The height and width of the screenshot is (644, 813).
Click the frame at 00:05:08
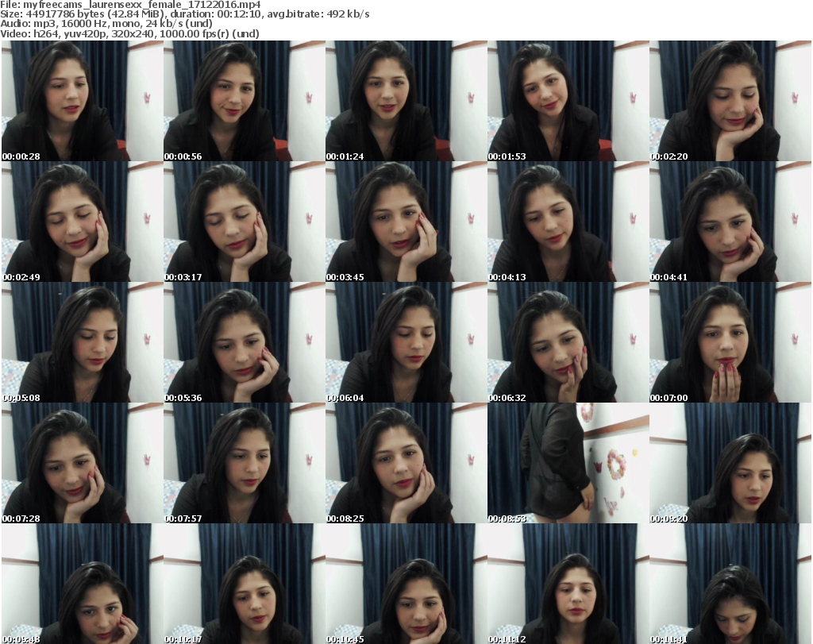[82, 342]
